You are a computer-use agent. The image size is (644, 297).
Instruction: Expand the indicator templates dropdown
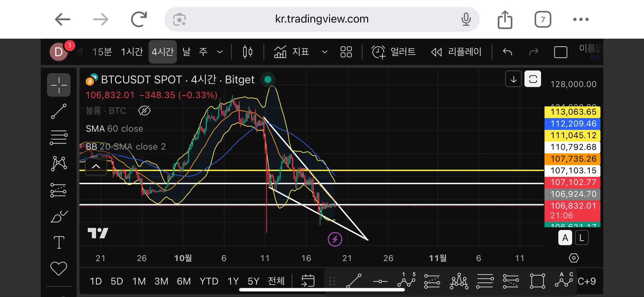(324, 52)
